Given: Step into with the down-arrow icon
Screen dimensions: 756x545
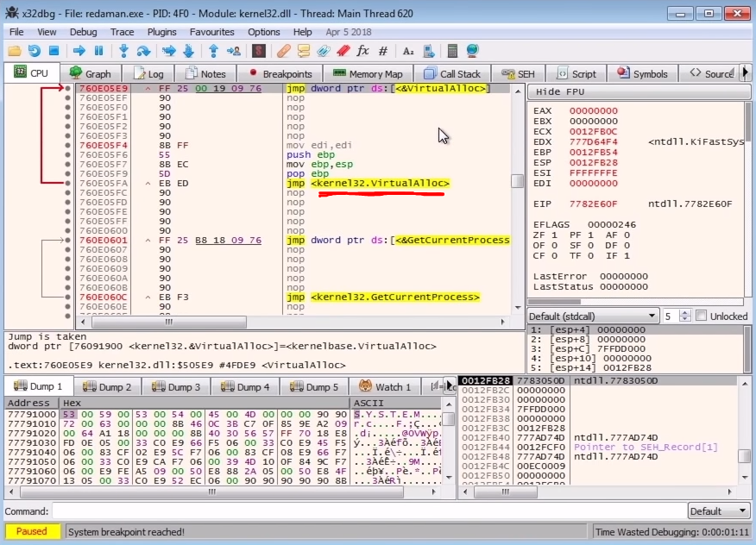Looking at the screenshot, I should point(124,51).
